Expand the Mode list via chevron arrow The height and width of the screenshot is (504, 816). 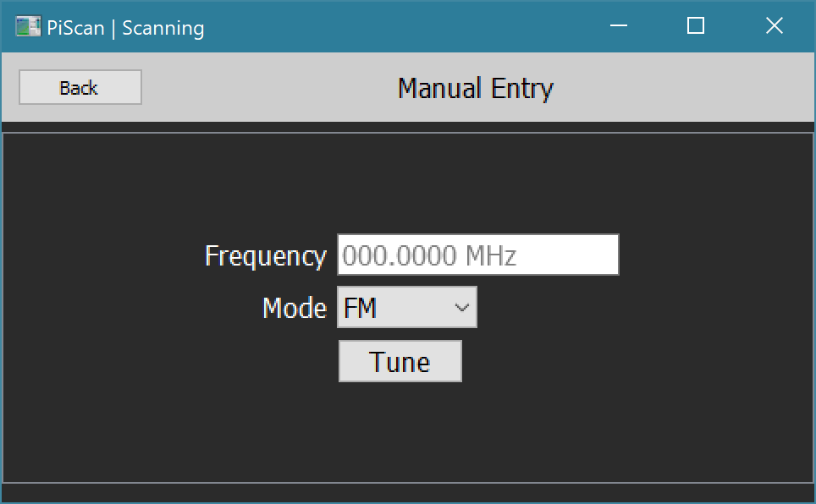462,308
